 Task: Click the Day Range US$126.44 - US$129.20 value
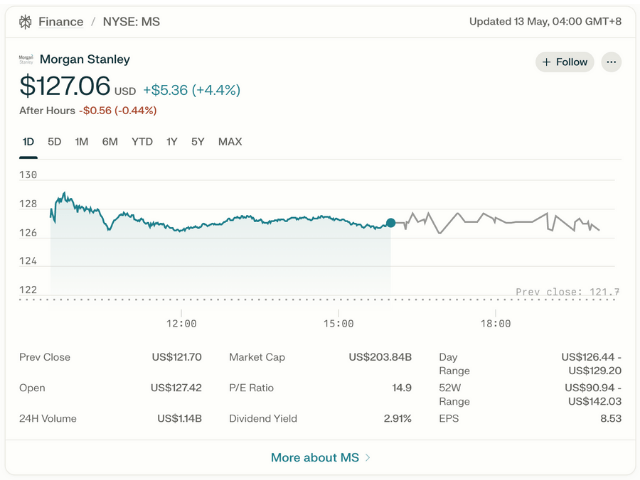pos(591,364)
